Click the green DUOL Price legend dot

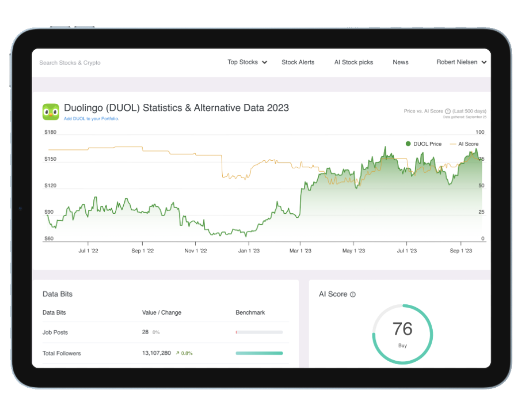point(409,144)
